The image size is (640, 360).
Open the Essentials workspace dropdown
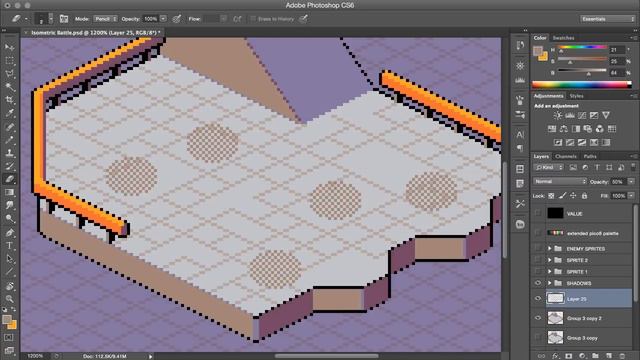click(x=608, y=19)
